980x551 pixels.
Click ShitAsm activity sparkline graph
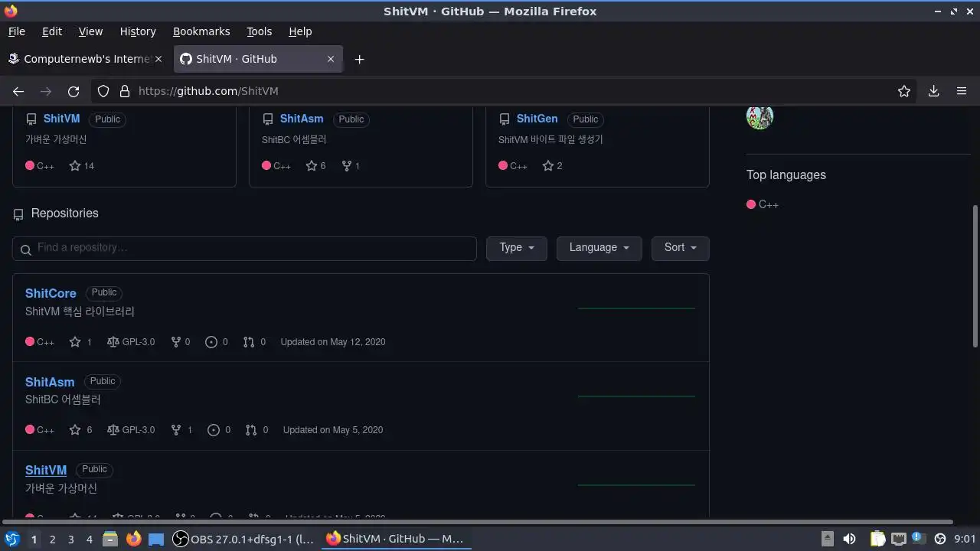636,396
